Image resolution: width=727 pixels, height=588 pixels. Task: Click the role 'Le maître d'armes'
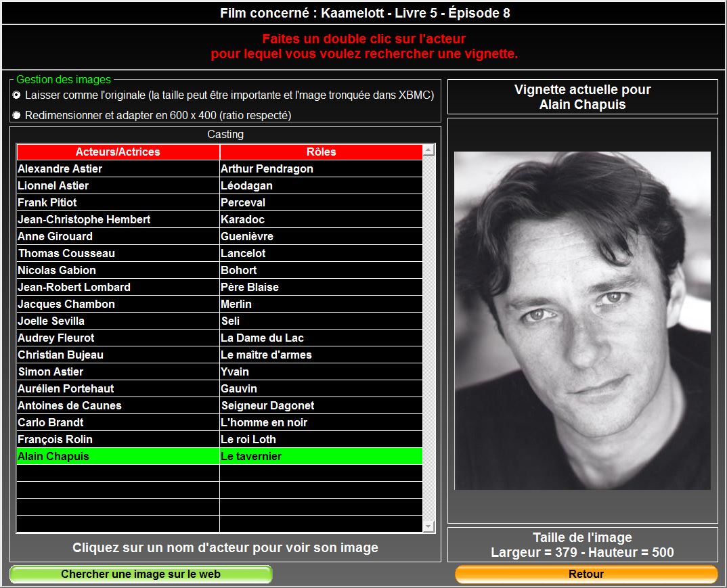[x=322, y=355]
